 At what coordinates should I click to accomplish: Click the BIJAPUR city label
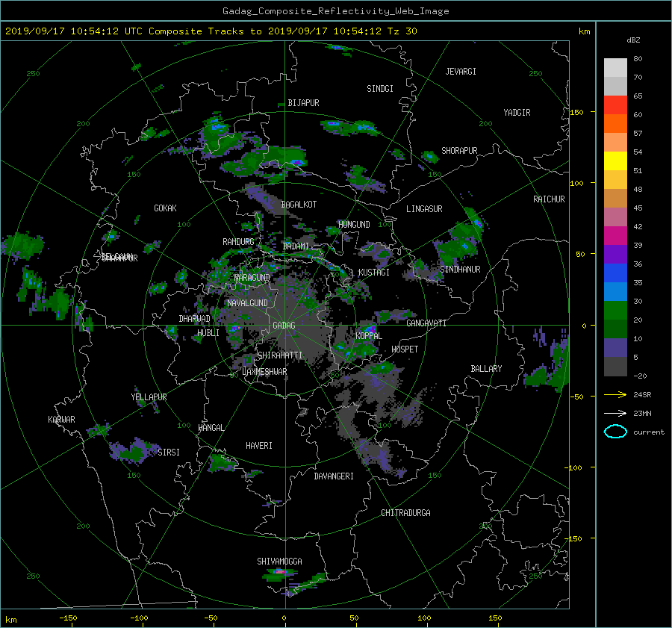303,103
